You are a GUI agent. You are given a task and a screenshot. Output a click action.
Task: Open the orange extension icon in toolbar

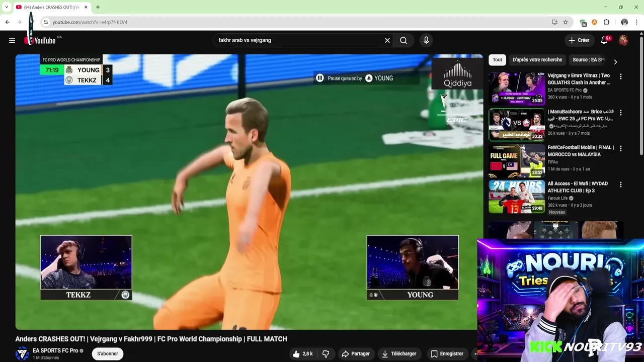tap(594, 22)
